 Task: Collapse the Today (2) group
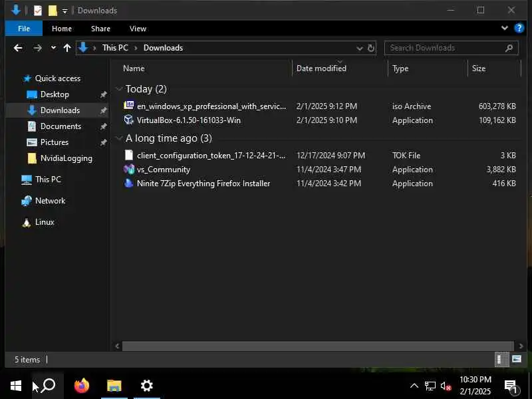tap(119, 89)
